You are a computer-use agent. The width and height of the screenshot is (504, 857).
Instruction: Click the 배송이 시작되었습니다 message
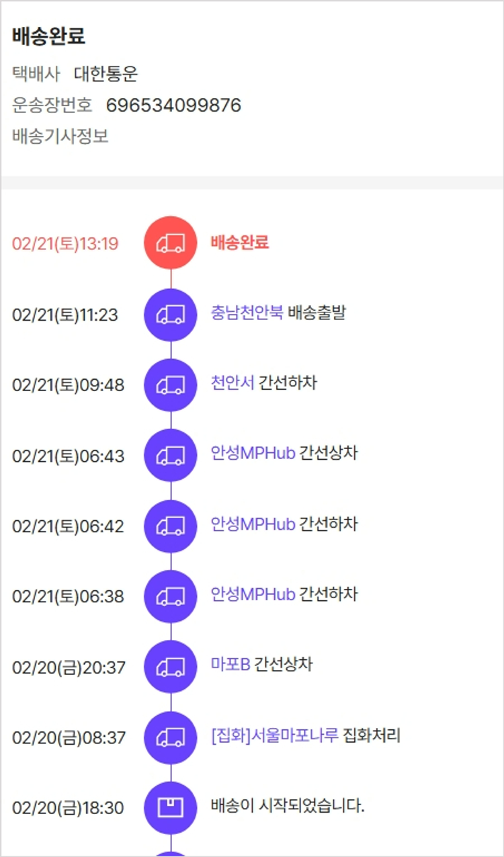tap(287, 806)
